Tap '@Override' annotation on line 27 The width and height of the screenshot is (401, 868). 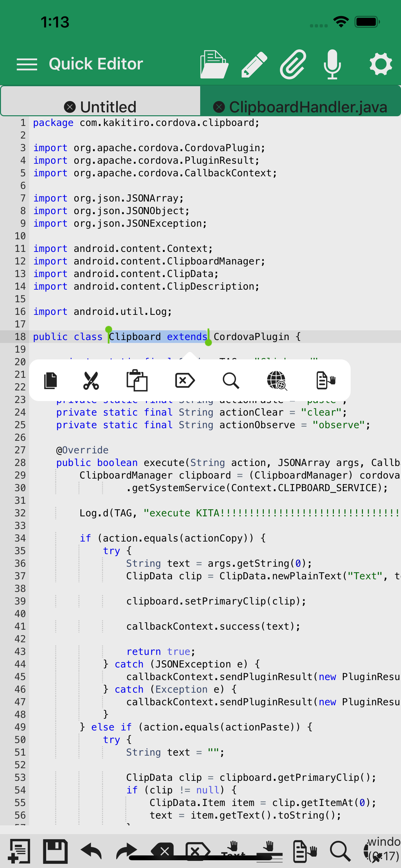click(x=82, y=450)
